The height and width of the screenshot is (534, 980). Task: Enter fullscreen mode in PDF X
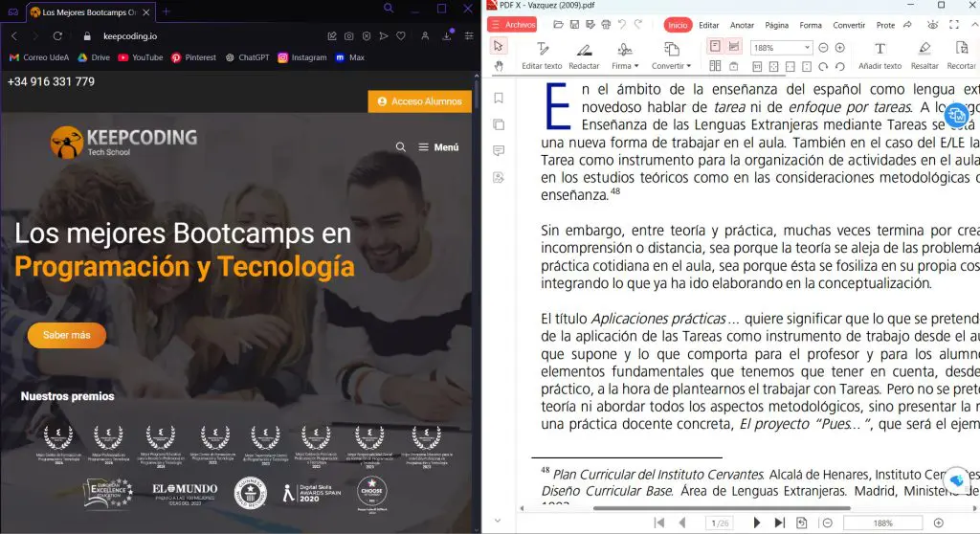tap(954, 25)
